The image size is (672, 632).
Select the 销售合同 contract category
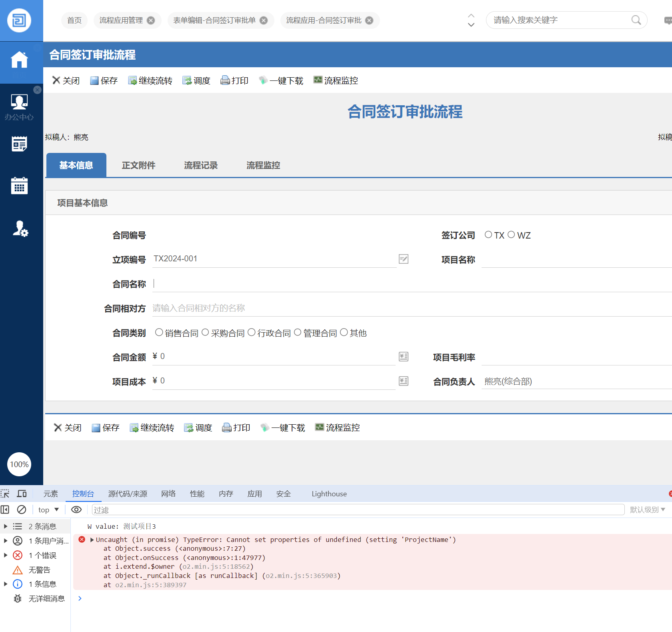pos(159,333)
